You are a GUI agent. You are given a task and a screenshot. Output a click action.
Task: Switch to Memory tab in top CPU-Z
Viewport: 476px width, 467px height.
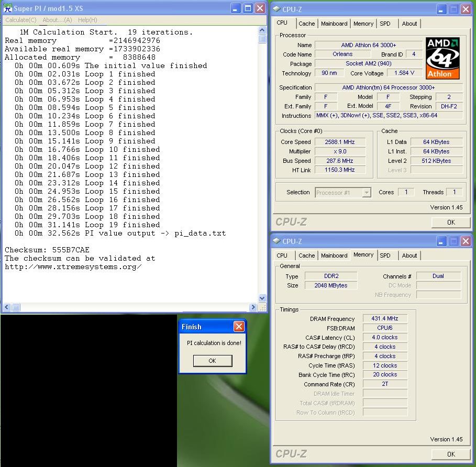click(x=363, y=24)
